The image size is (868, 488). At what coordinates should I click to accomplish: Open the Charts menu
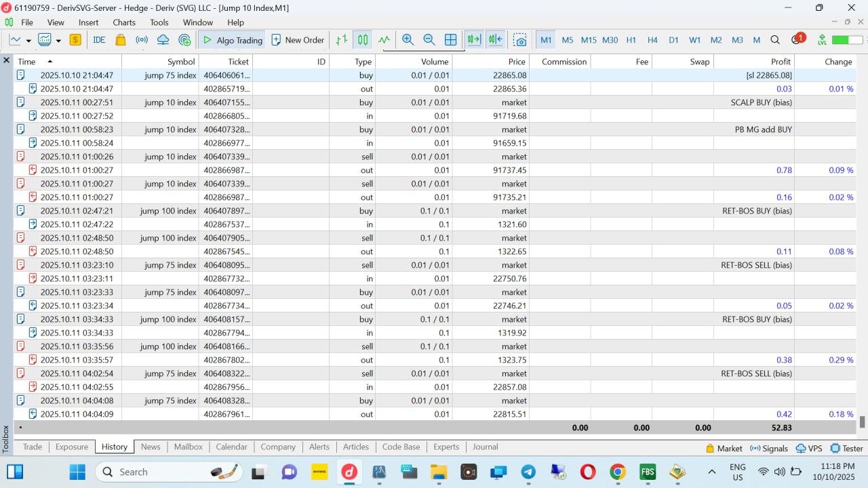tap(124, 22)
